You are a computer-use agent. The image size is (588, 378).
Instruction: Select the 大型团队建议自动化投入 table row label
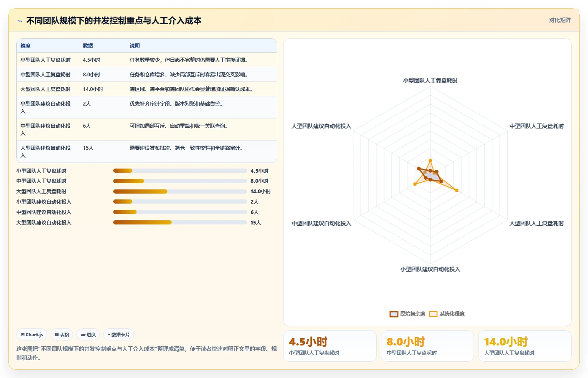click(46, 152)
